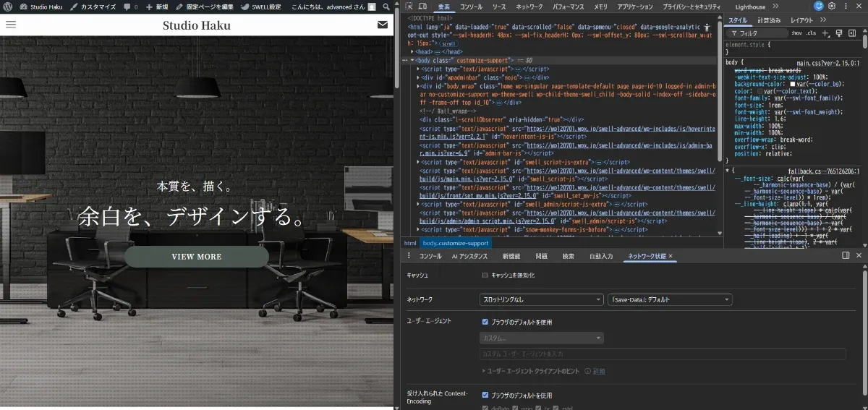Viewport: 868px width, 410px height.
Task: Click the drawer expand icon left of the drawer X
Action: [x=846, y=255]
